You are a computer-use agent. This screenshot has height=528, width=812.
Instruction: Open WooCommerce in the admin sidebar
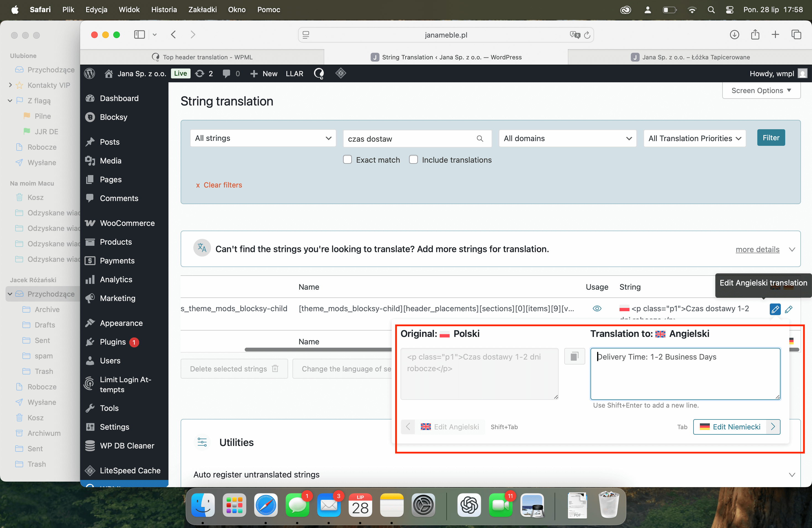(127, 223)
